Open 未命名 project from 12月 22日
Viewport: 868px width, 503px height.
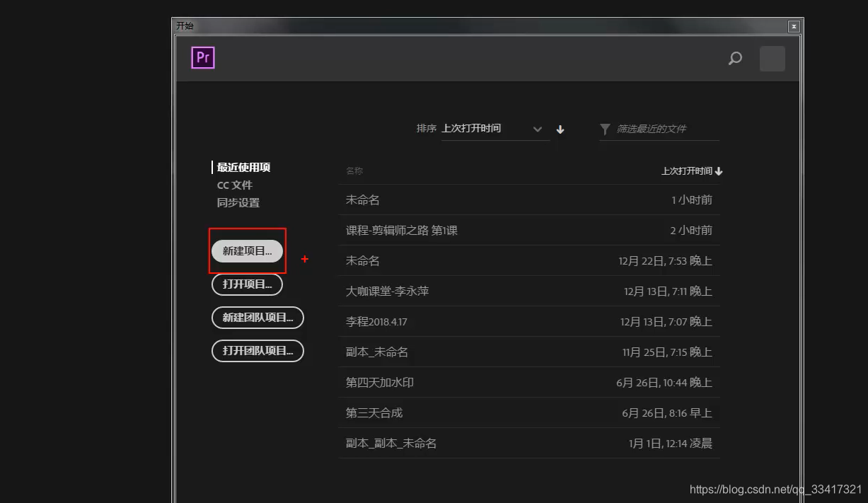(529, 261)
